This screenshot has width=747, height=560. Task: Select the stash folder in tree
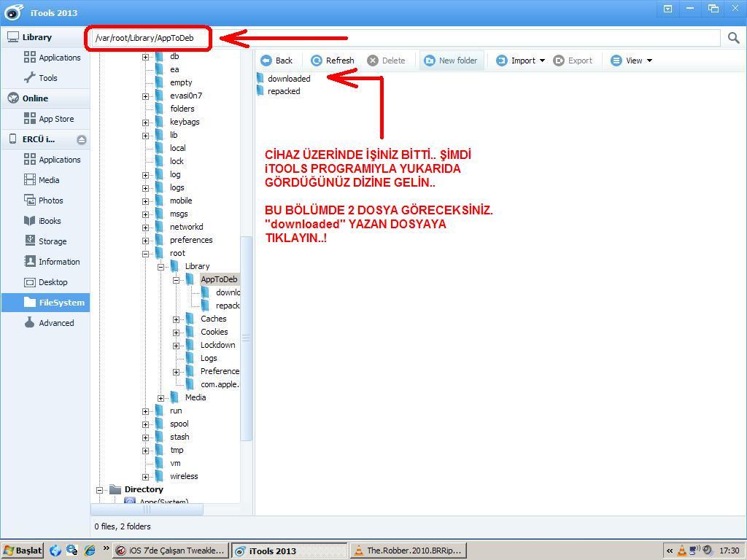coord(179,437)
